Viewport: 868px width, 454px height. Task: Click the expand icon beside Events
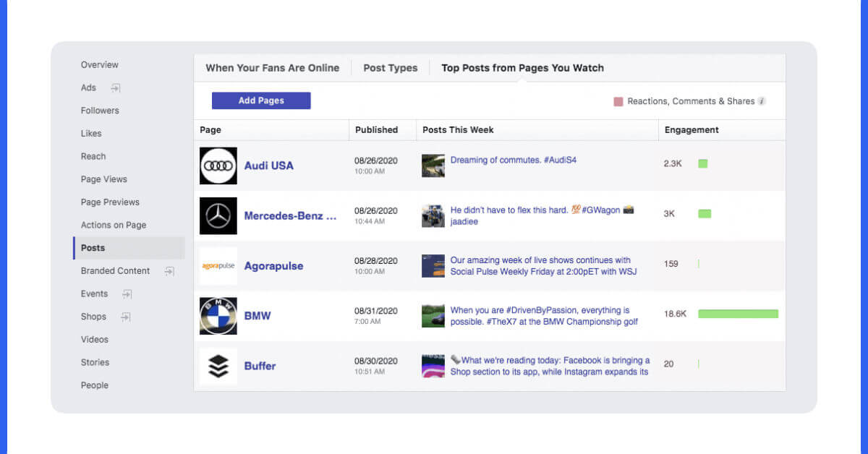pyautogui.click(x=127, y=294)
